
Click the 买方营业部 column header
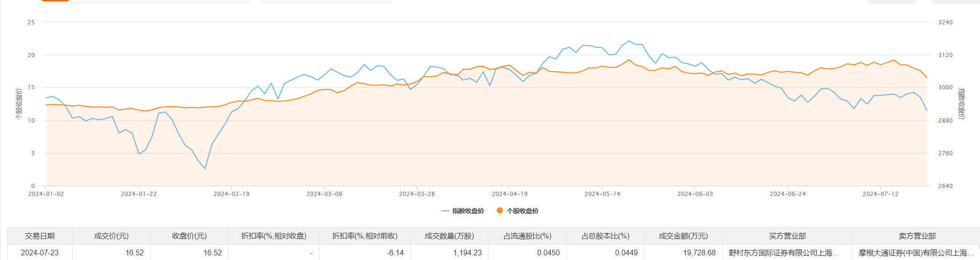(x=787, y=236)
